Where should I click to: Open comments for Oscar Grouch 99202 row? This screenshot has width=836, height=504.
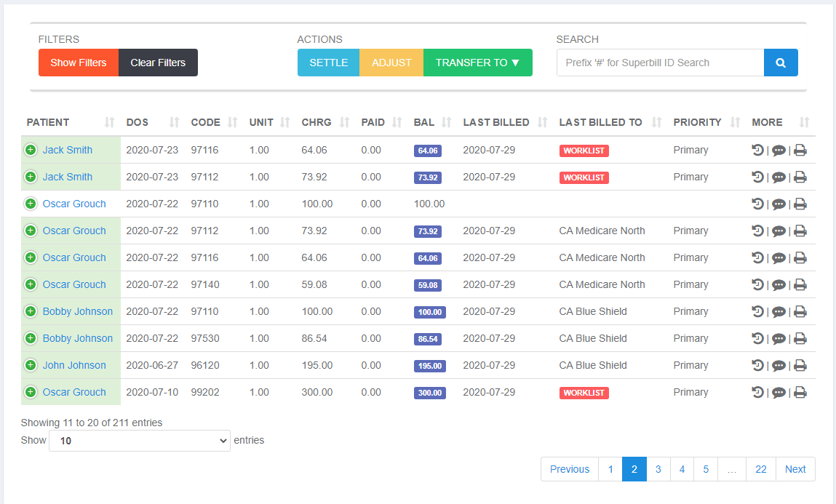coord(779,393)
